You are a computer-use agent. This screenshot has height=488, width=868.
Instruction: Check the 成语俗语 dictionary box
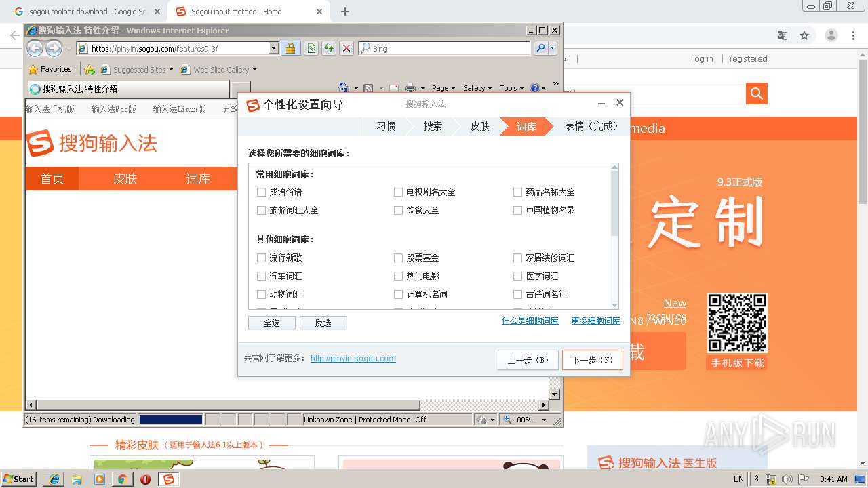[262, 192]
